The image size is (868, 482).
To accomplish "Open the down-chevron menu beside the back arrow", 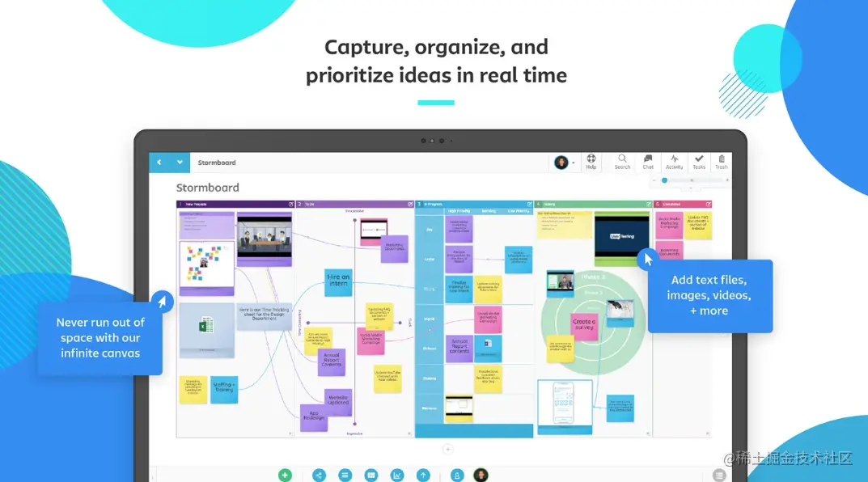I will (180, 163).
